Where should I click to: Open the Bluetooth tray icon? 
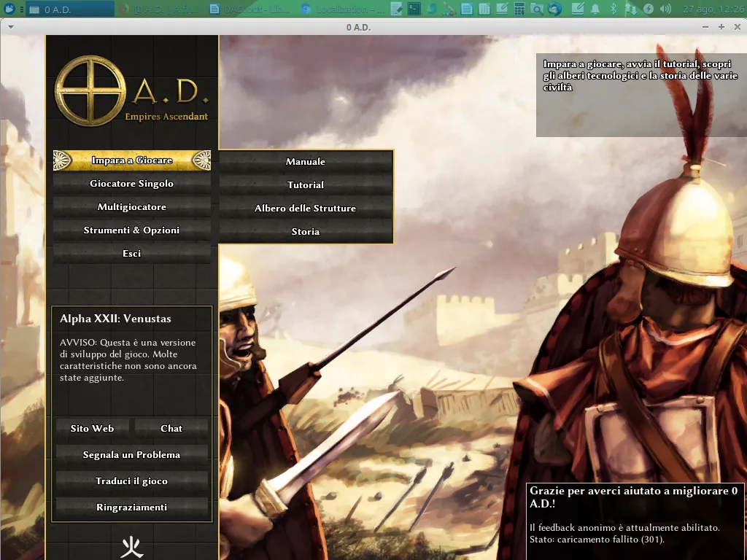pos(613,9)
